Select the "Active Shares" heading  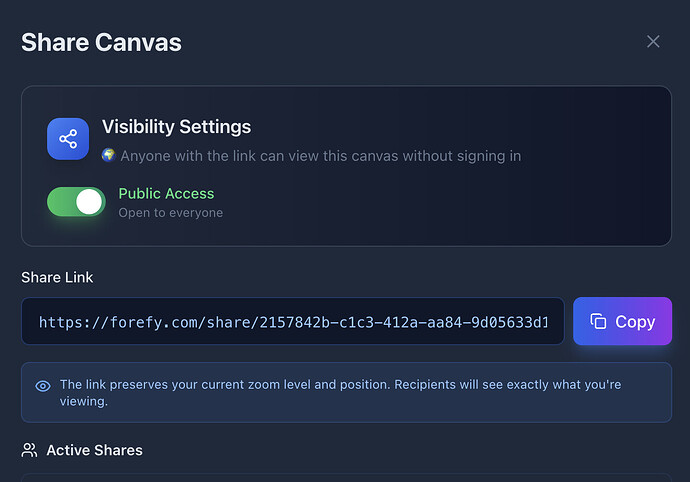[94, 450]
